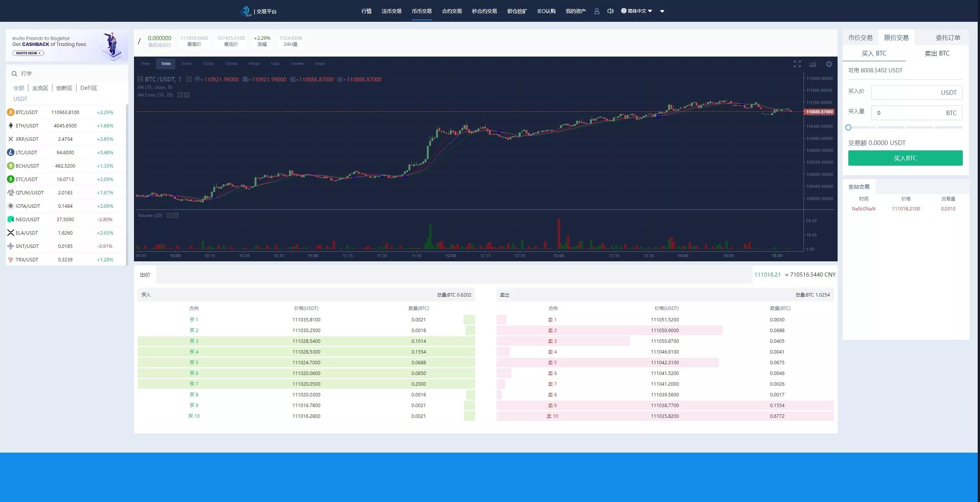The width and height of the screenshot is (980, 502).
Task: Click the globe language icon
Action: coord(624,11)
